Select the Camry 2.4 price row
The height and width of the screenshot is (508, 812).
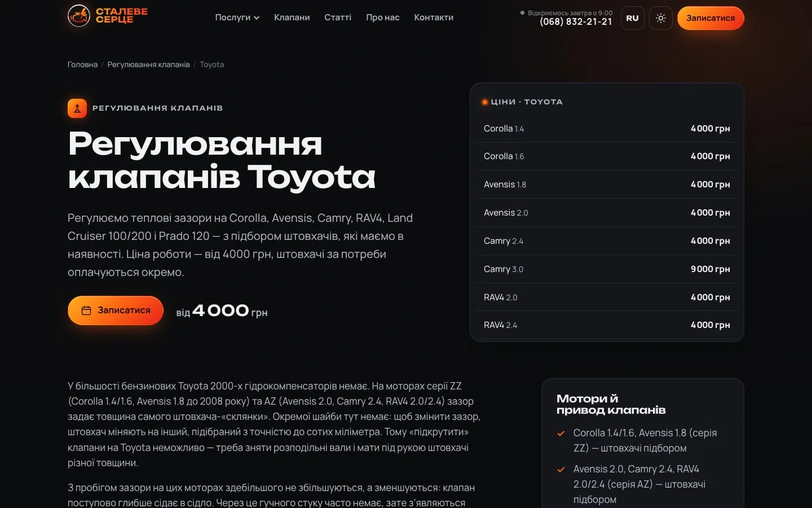607,241
